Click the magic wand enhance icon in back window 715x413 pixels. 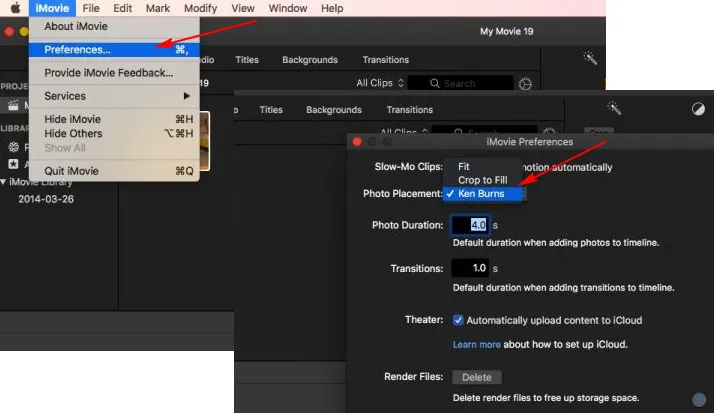590,58
